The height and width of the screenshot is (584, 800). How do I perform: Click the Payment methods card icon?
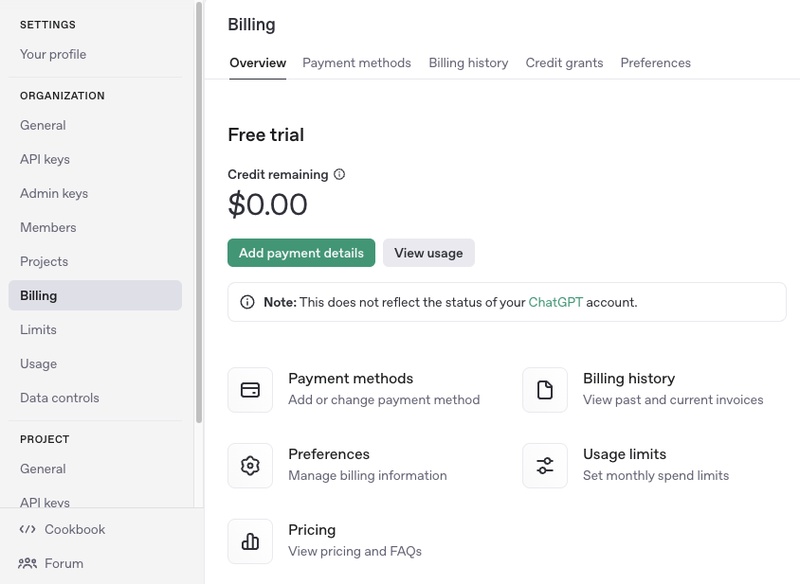coord(250,390)
